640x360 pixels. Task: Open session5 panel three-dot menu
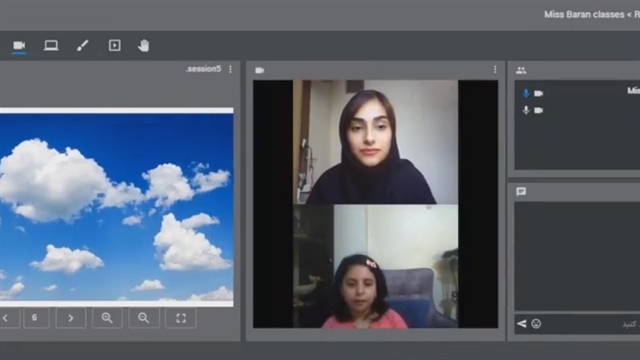pos(231,69)
